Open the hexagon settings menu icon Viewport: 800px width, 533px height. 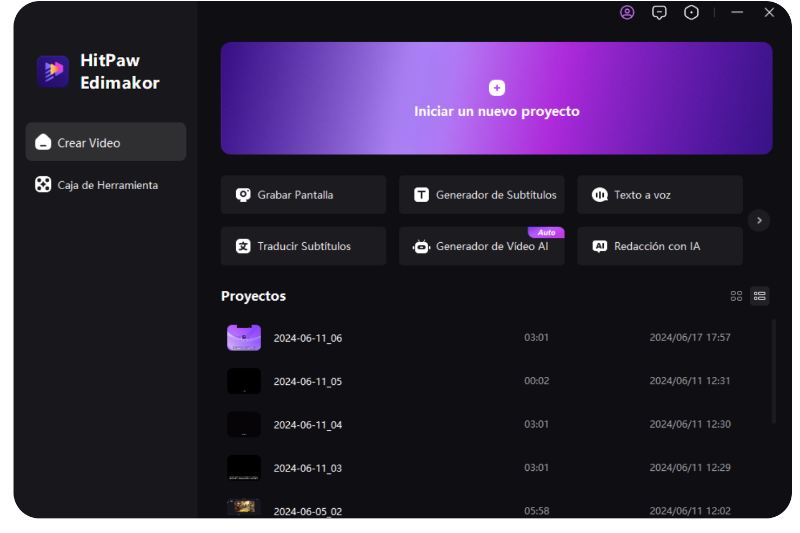click(691, 12)
